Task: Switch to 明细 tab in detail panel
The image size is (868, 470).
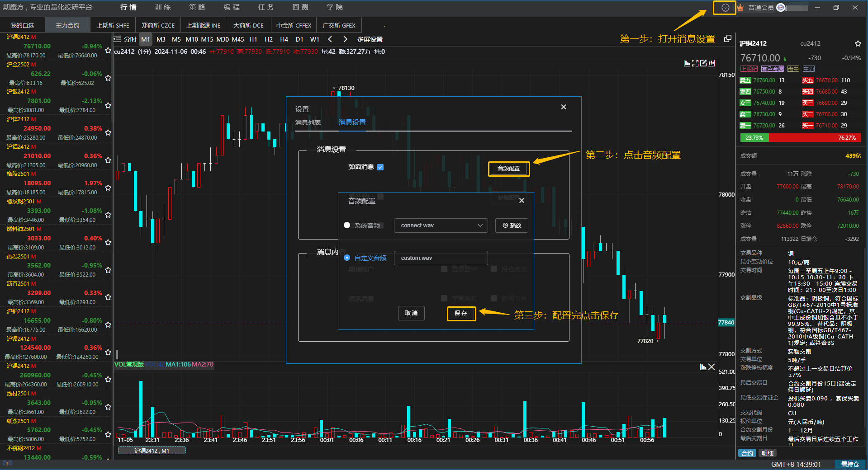Action: tap(768, 453)
